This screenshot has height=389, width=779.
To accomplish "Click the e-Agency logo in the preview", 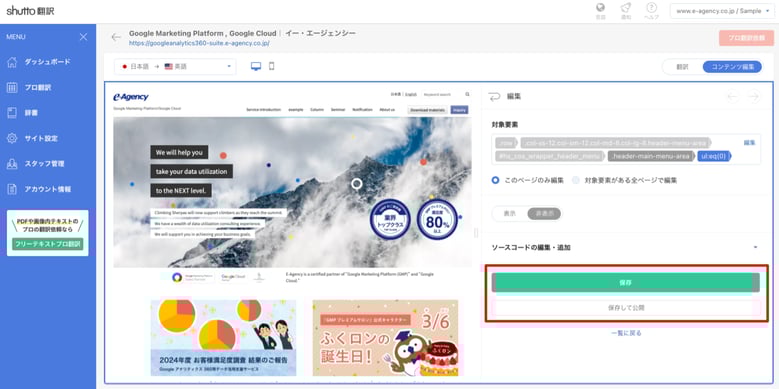I will (x=131, y=97).
